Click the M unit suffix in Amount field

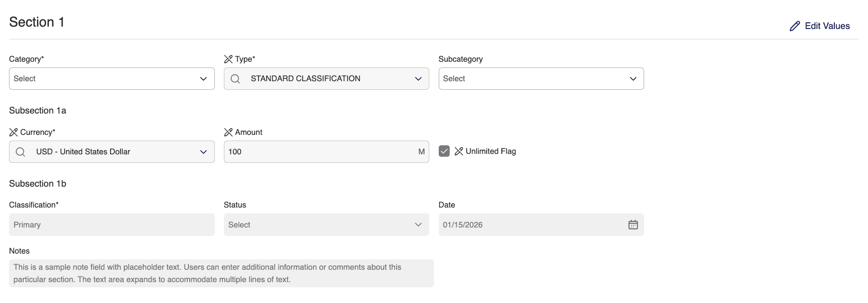pos(421,152)
